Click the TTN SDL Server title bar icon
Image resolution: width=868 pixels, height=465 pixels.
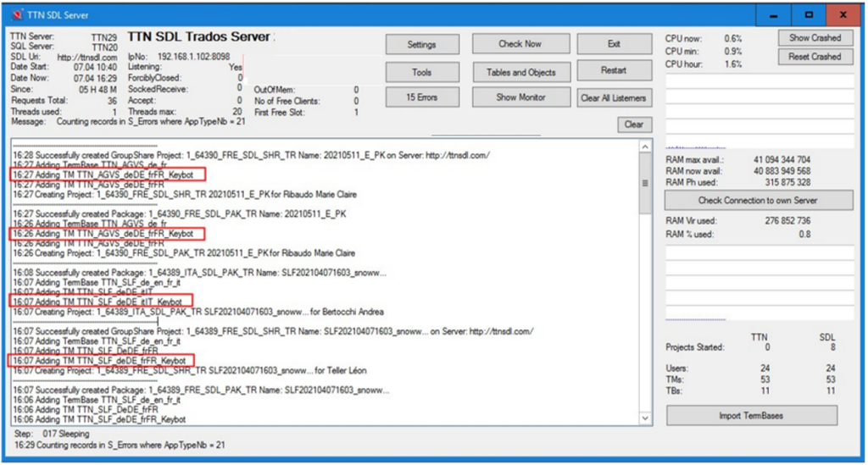pyautogui.click(x=15, y=15)
